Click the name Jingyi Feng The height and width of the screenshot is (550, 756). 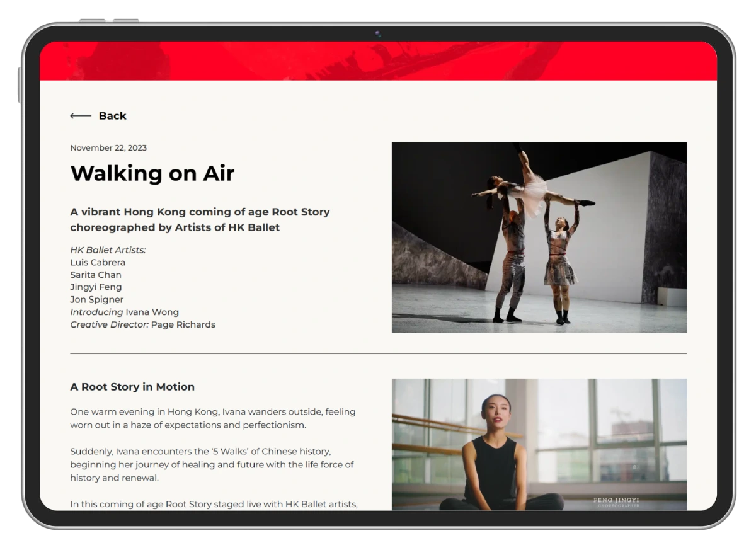tap(96, 287)
